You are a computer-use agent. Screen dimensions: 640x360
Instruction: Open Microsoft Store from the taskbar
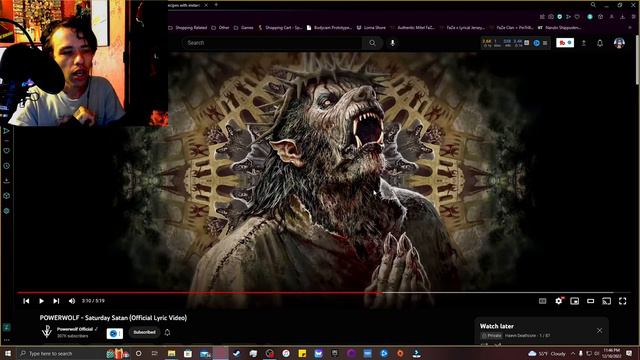coord(188,353)
